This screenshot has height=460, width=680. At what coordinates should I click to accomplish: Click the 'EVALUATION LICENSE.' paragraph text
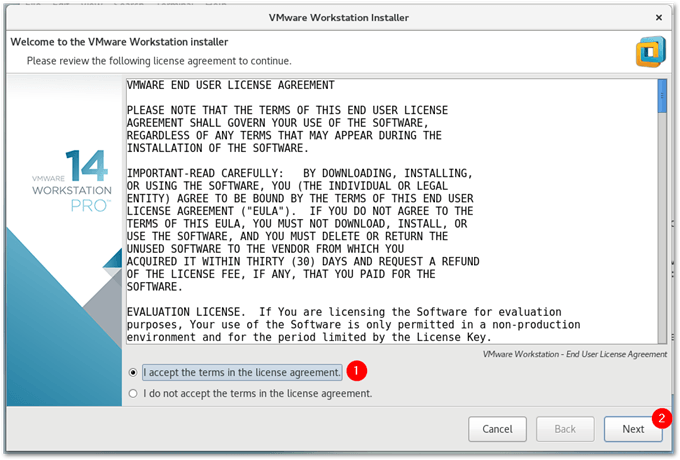click(353, 325)
